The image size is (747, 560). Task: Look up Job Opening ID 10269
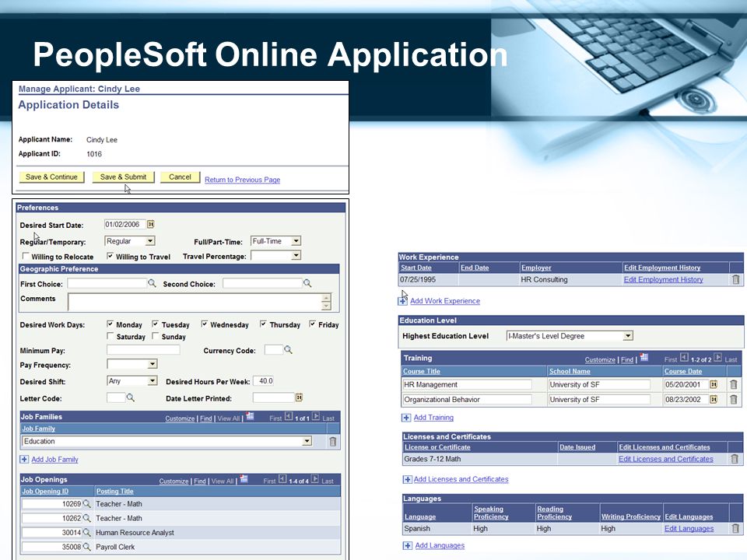pos(86,503)
